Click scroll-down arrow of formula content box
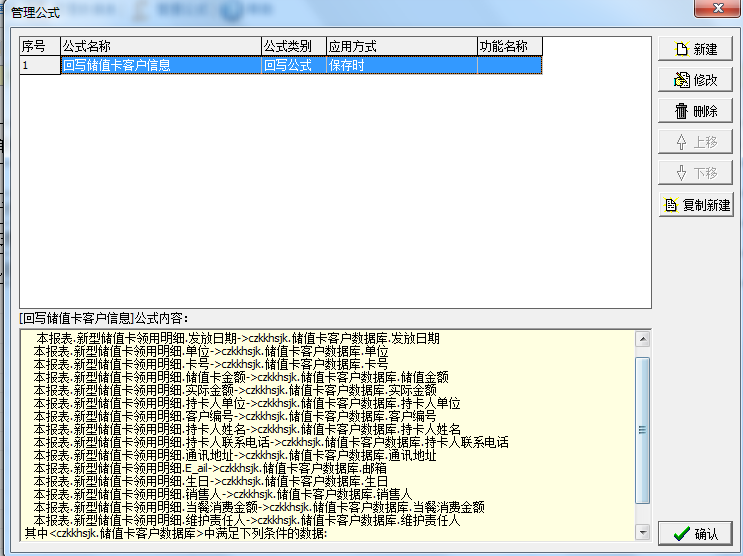743x556 pixels. pyautogui.click(x=643, y=532)
